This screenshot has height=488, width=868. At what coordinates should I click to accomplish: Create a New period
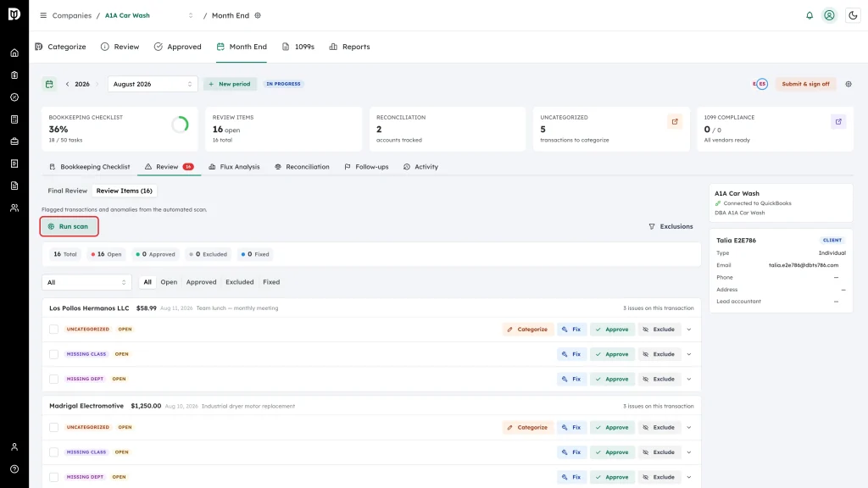coord(230,84)
